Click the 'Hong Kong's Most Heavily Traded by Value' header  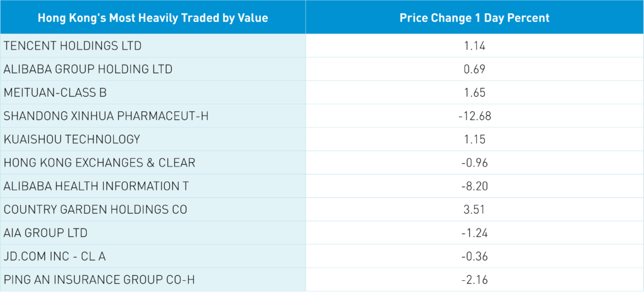point(153,18)
